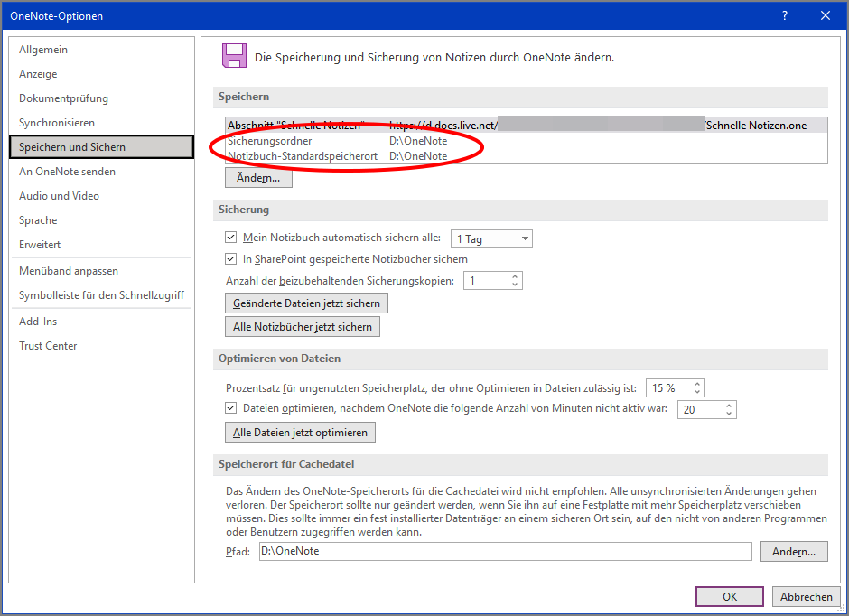Increase the 15 % unused space value
The image size is (849, 616).
tap(697, 385)
